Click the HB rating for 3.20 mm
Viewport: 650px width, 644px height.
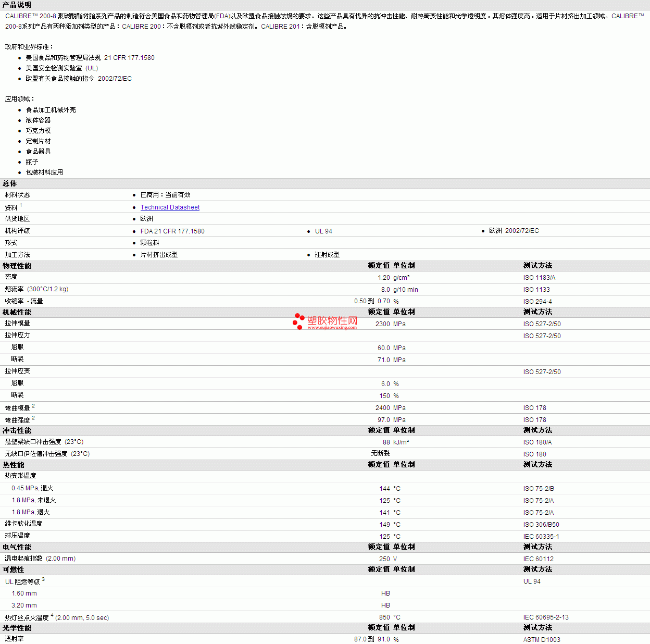click(x=385, y=605)
